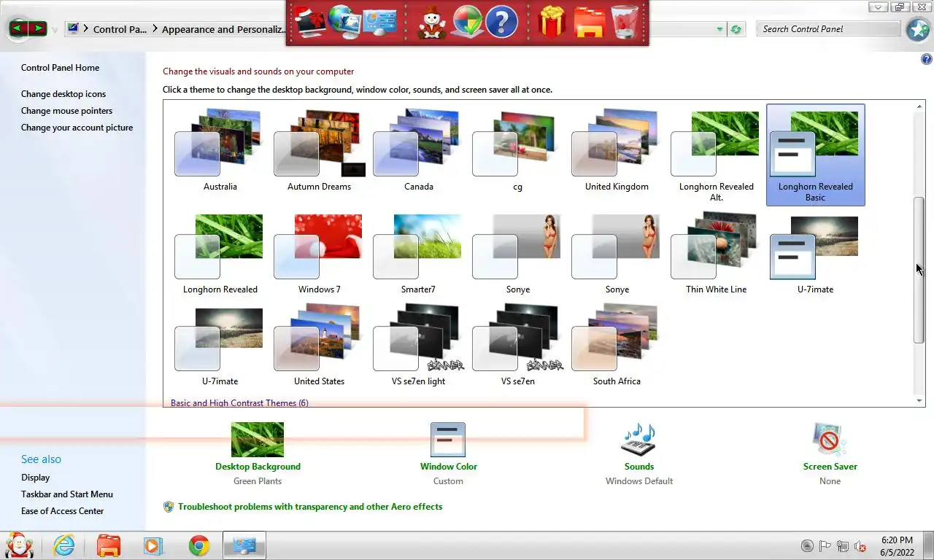Open Ease of Access Center link
Viewport: 934px width, 560px height.
click(x=62, y=511)
